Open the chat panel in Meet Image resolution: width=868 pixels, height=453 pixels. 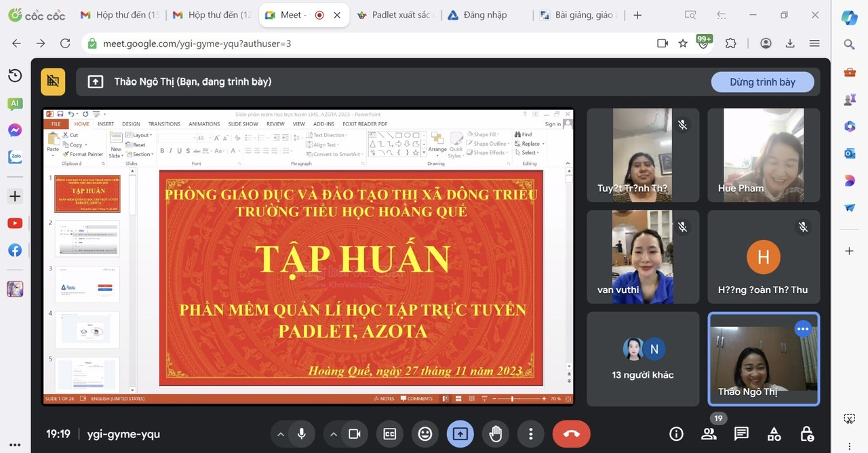[x=741, y=434]
